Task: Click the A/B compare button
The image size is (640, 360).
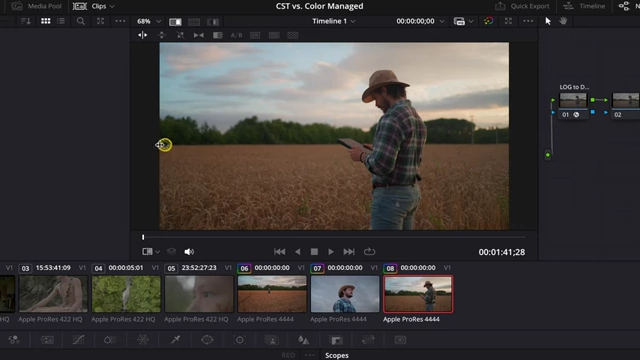Action: (x=236, y=35)
